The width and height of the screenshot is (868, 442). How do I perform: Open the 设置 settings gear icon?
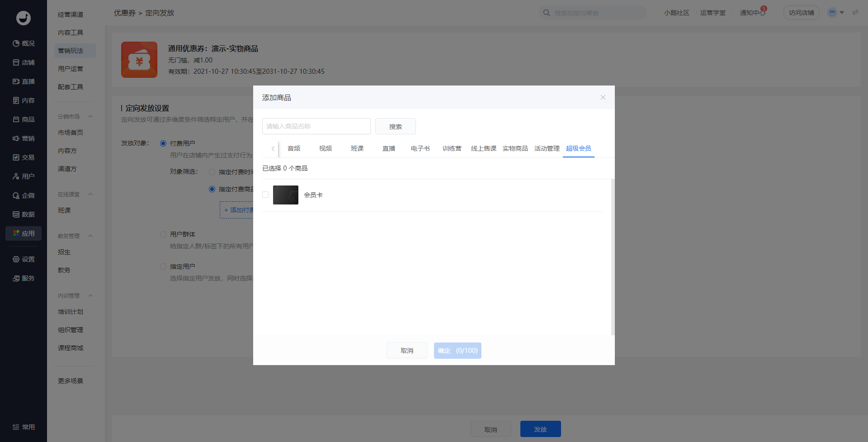click(x=16, y=259)
